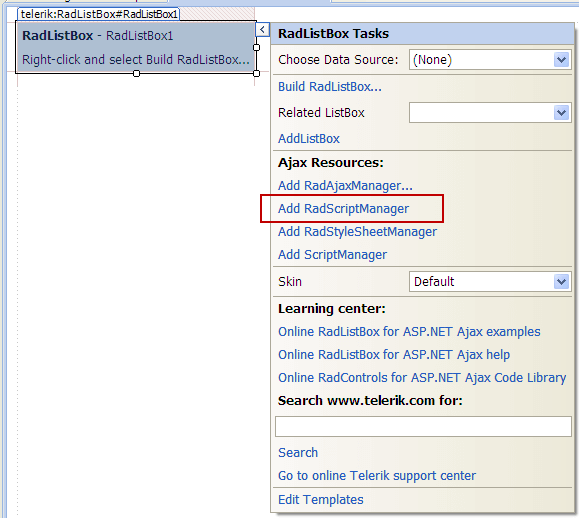Screen dimensions: 579x518
Task: Open the Choose Data Source dropdown
Action: [561, 59]
